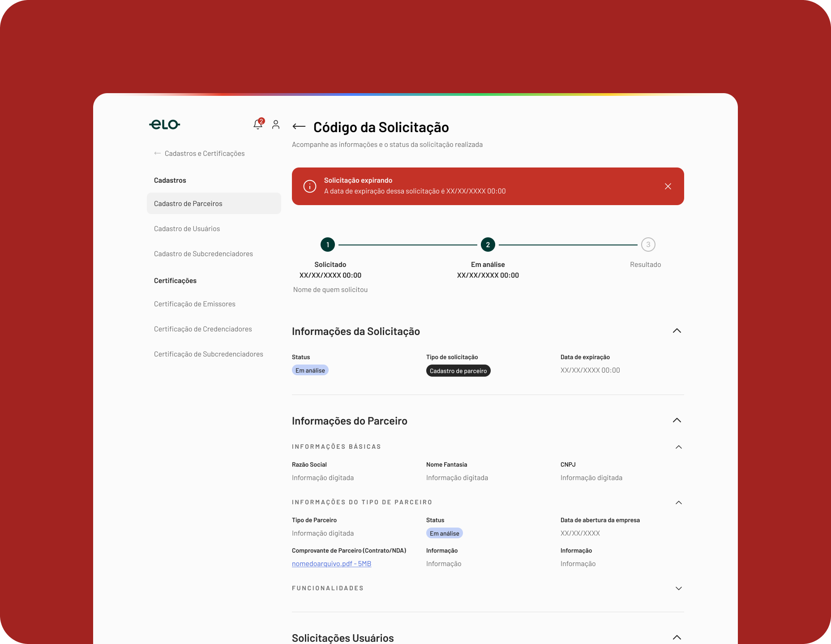The width and height of the screenshot is (831, 644).
Task: Open Cadastro de Subcredenciadores
Action: pyautogui.click(x=203, y=254)
